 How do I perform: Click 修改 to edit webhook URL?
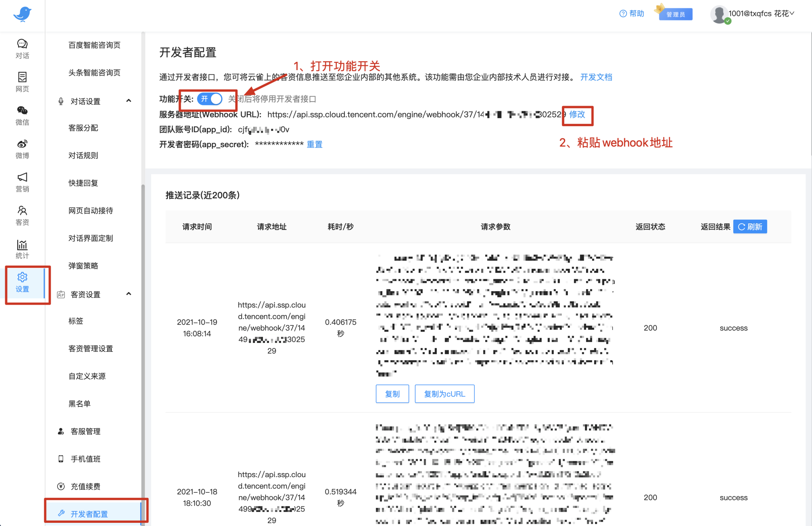pos(577,114)
